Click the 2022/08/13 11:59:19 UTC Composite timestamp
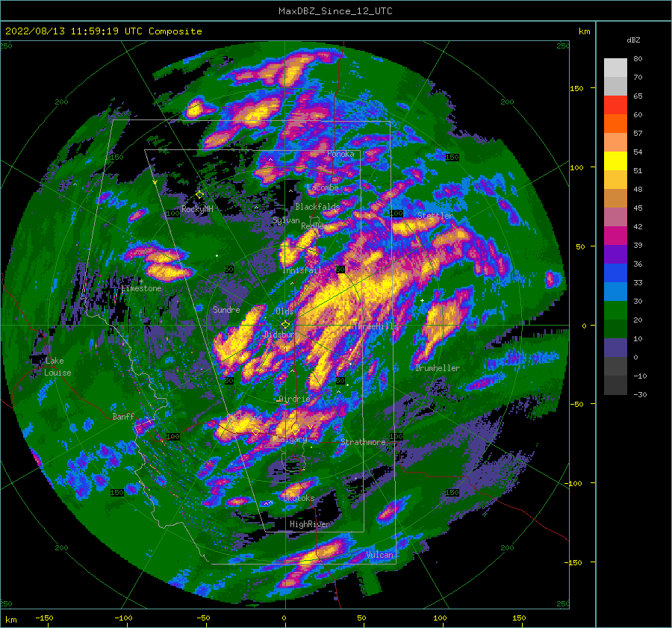The height and width of the screenshot is (628, 672). pyautogui.click(x=103, y=31)
